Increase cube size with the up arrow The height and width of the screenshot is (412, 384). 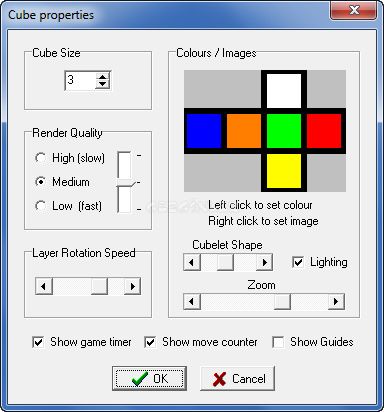102,76
